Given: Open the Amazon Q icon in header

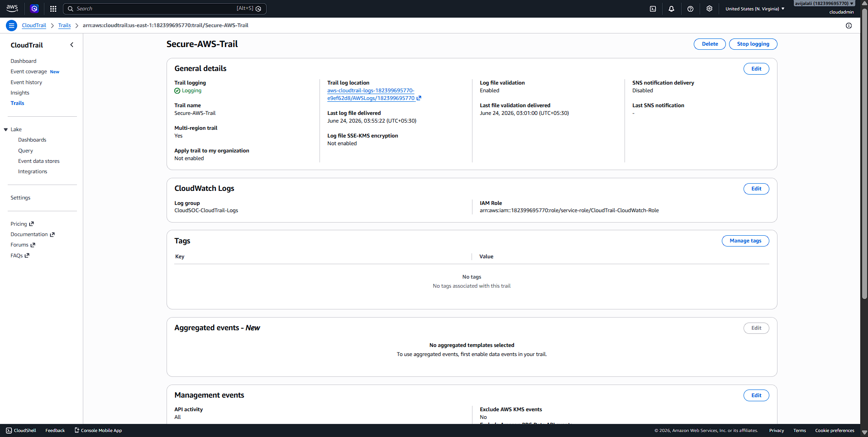Looking at the screenshot, I should pyautogui.click(x=34, y=9).
